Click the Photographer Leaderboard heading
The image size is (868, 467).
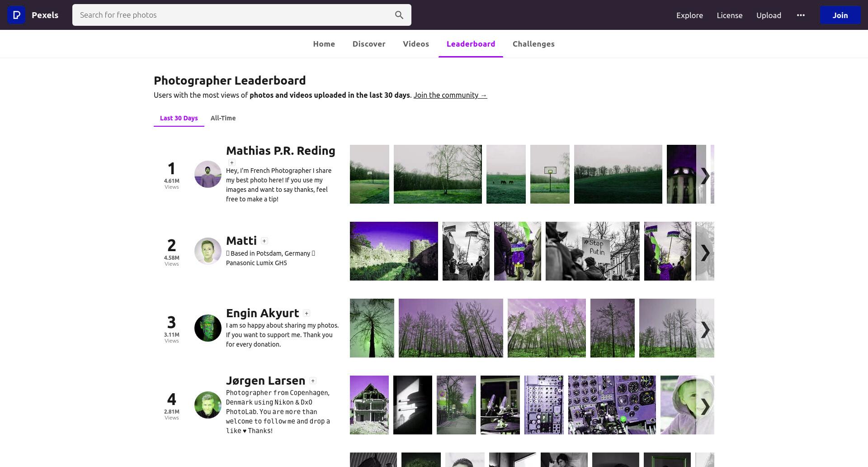point(230,81)
